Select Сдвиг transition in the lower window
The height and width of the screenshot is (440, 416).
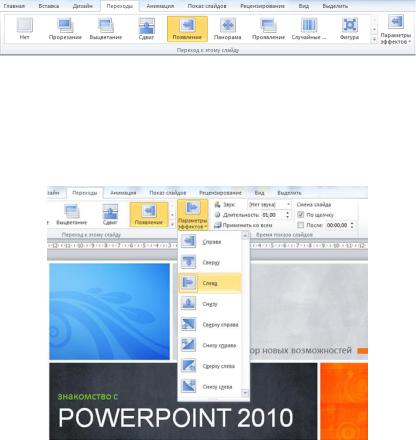[110, 214]
